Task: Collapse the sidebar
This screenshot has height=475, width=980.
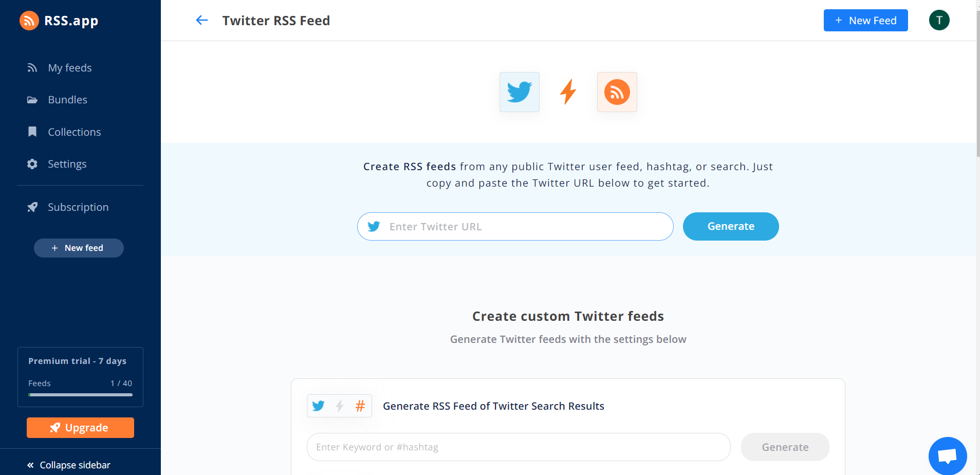Action: point(69,465)
